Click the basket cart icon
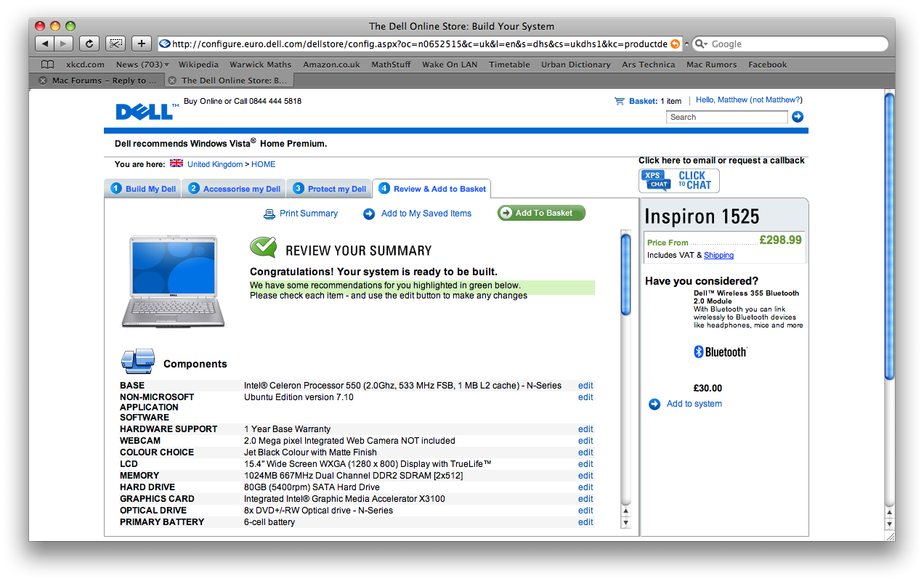924x581 pixels. coord(619,101)
